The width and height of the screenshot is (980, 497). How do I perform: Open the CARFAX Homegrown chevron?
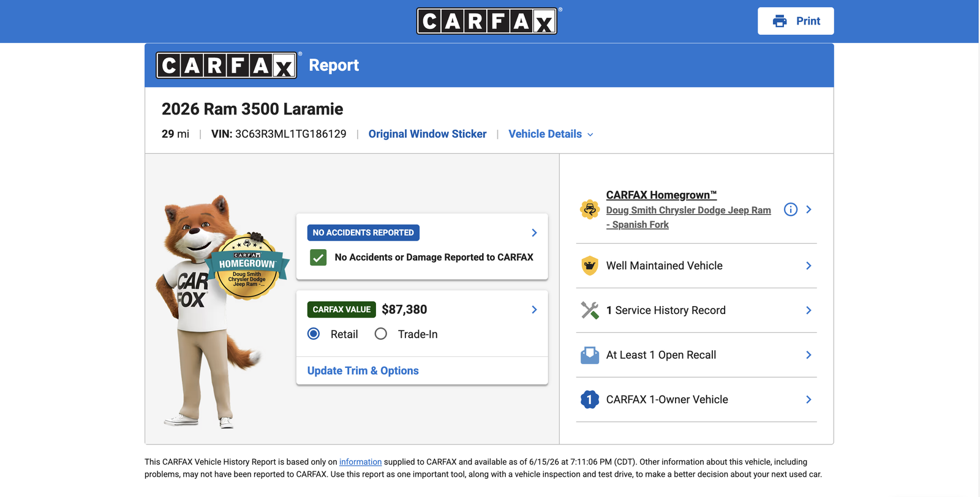point(809,210)
